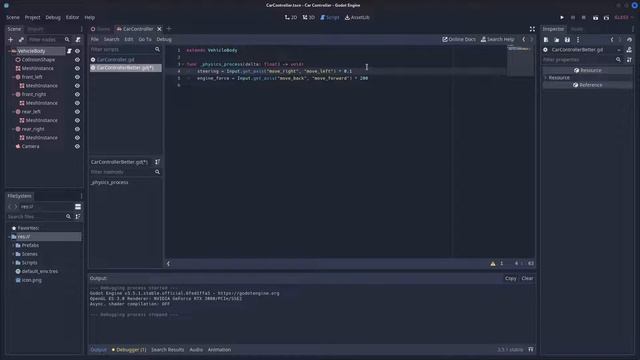Collapse the rear_right node
Viewport: 640px width, 360px height.
(13, 129)
